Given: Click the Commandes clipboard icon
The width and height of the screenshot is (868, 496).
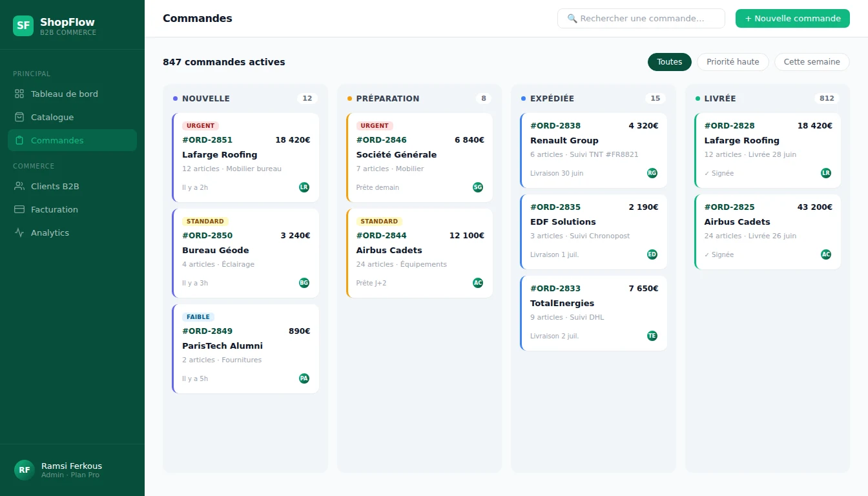Looking at the screenshot, I should (x=19, y=140).
